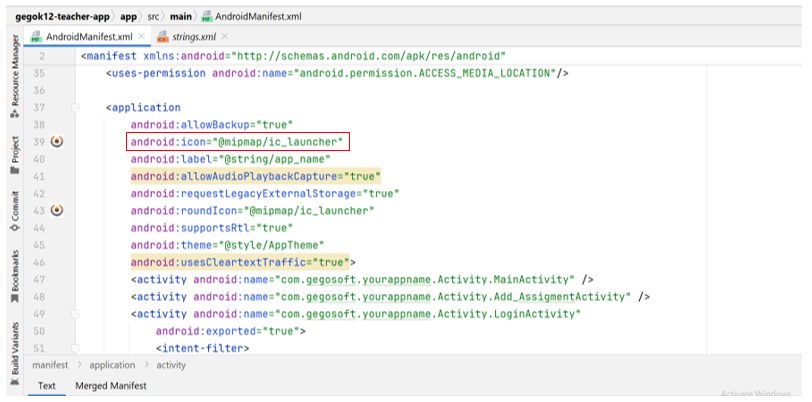
Task: Collapse the intent-filter fold on line 51
Action: tap(75, 347)
